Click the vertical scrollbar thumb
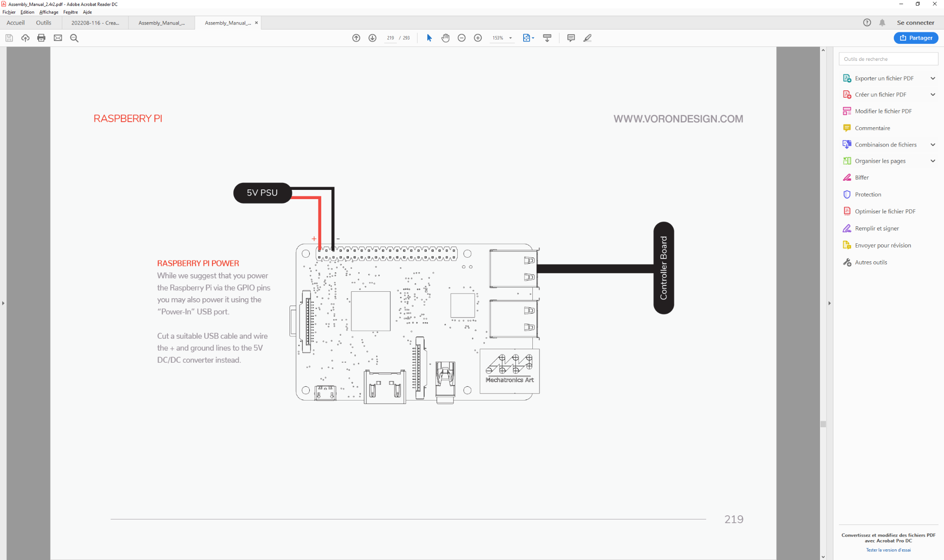944x560 pixels. click(x=823, y=424)
